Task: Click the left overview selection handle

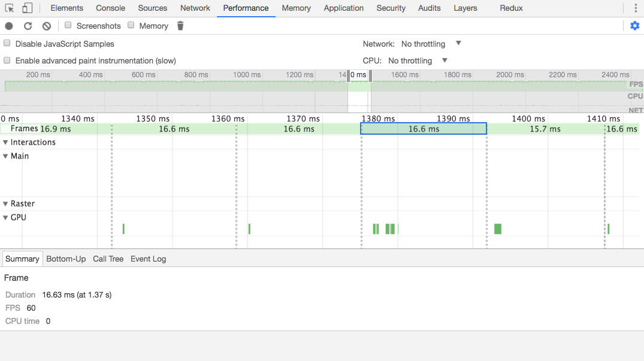Action: pyautogui.click(x=348, y=76)
